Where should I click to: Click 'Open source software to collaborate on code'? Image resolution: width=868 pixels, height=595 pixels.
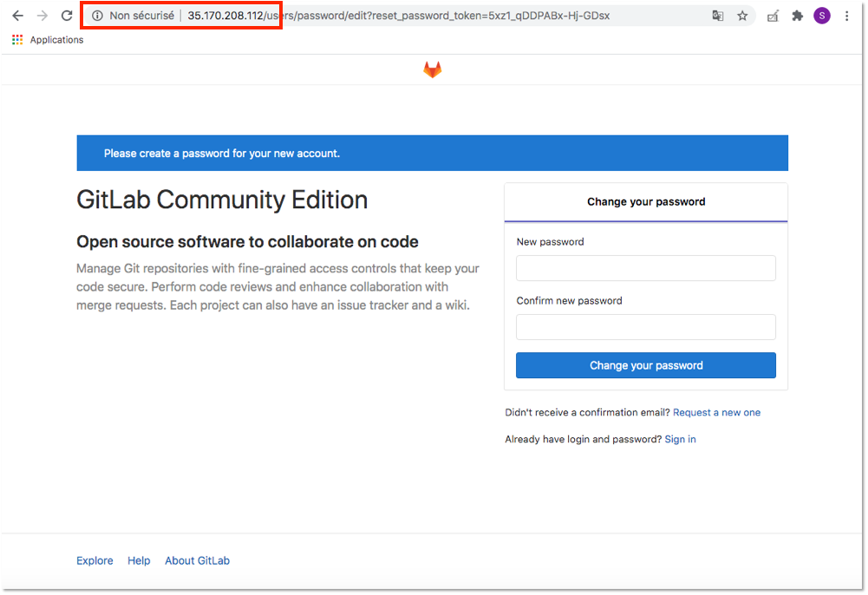[247, 242]
